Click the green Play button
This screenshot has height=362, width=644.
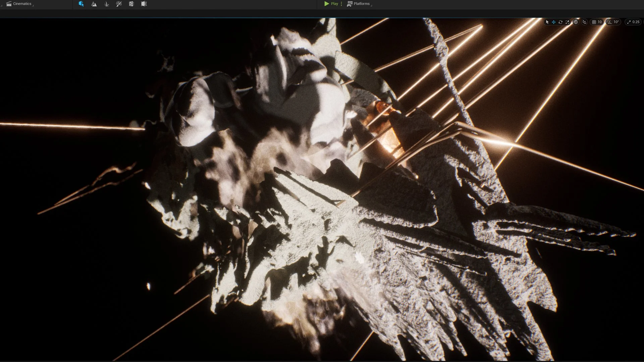click(x=331, y=4)
